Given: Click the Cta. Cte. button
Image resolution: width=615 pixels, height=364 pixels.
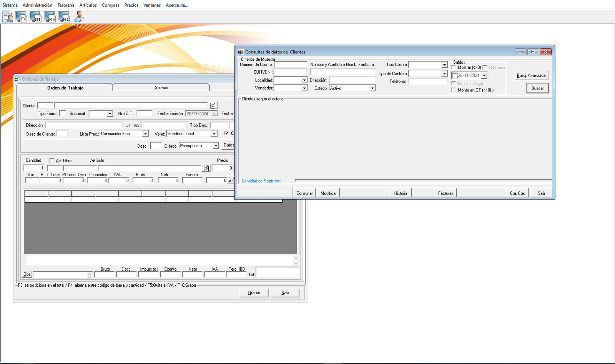Looking at the screenshot, I should [x=517, y=193].
